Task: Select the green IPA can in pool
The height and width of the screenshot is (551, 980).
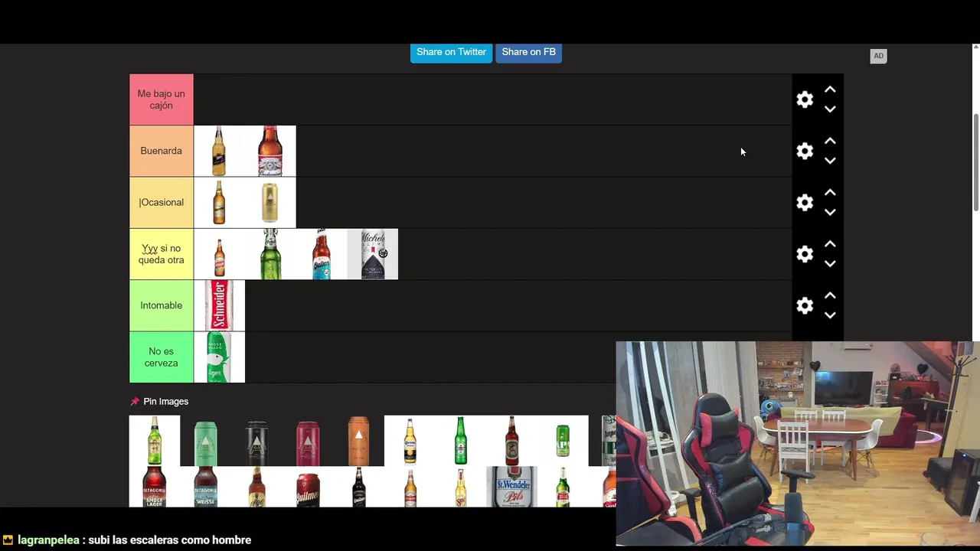Action: [563, 440]
